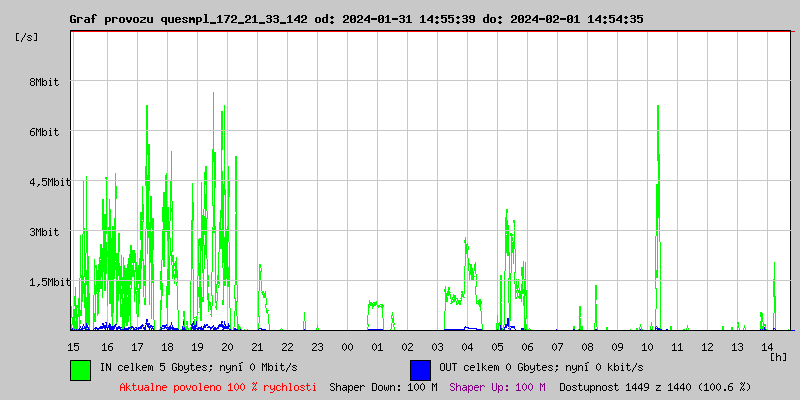
Task: Click the 'OUT celkem 0 Gbytes' legend text
Action: [x=541, y=368]
